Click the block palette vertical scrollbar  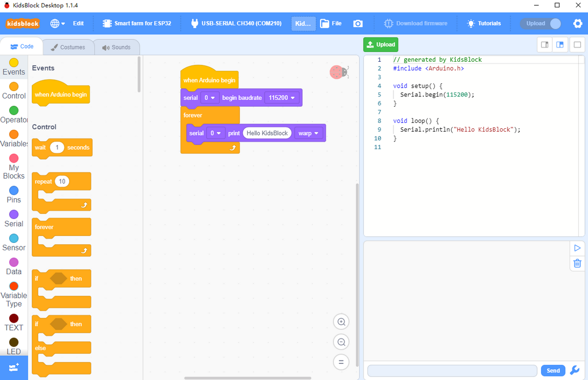[139, 73]
